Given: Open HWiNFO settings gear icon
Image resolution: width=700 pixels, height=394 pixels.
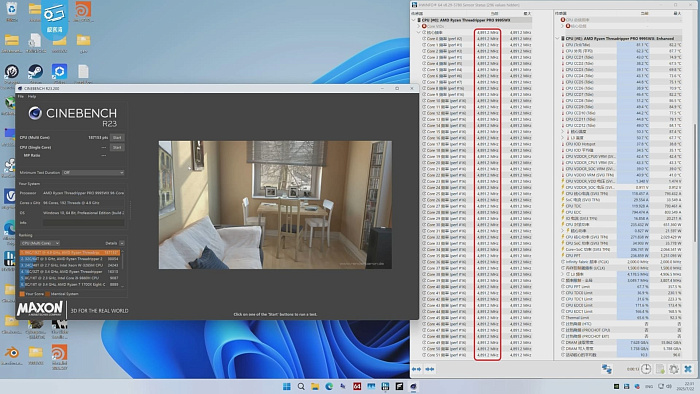Looking at the screenshot, I should (x=674, y=369).
